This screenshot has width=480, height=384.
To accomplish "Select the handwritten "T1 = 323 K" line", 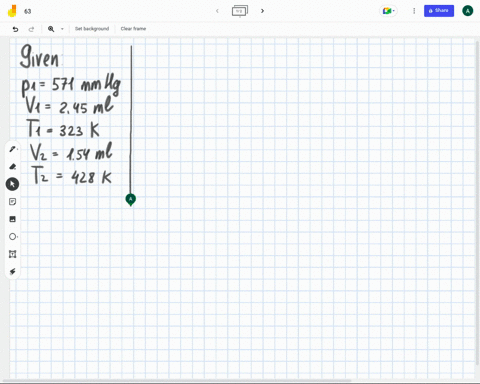I will click(x=63, y=128).
